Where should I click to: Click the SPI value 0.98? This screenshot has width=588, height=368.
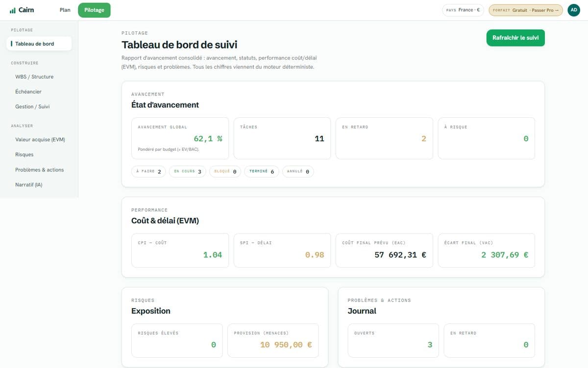pos(315,255)
